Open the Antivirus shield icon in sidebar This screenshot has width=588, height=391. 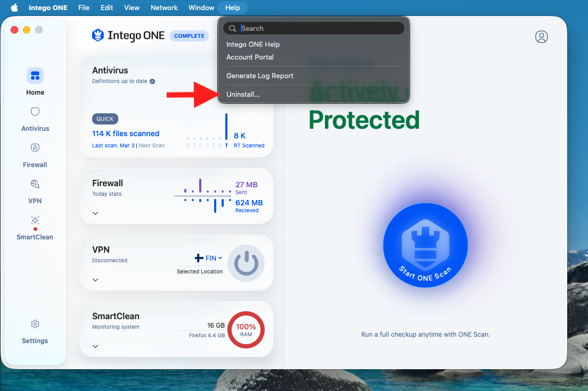pyautogui.click(x=35, y=112)
